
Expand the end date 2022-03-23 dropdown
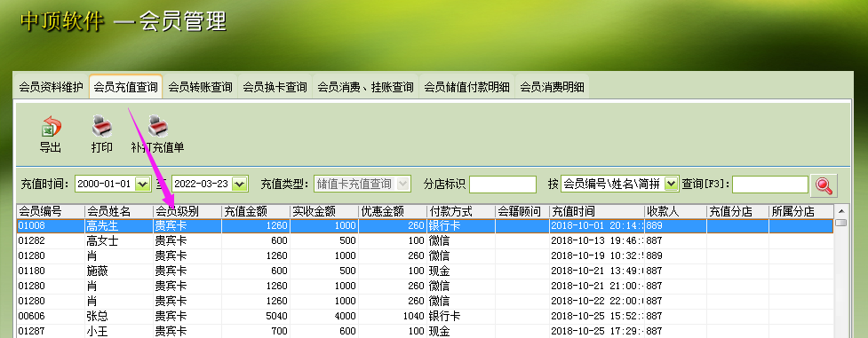tap(240, 185)
